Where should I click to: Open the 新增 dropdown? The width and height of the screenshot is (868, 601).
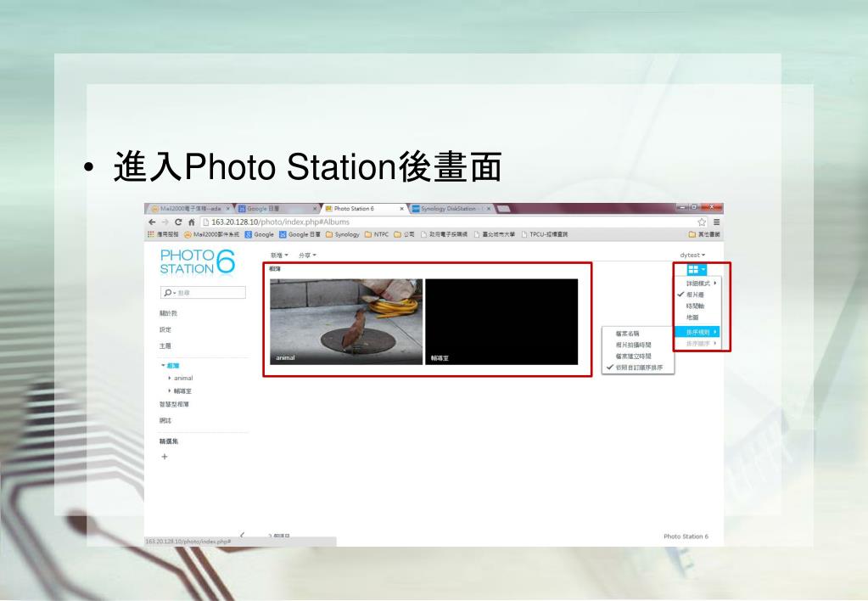(279, 256)
